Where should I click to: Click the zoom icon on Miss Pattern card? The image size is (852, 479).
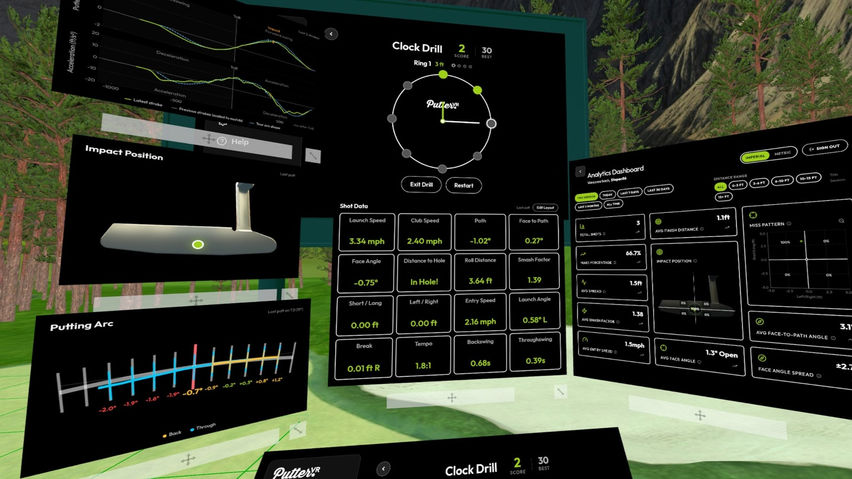(841, 220)
